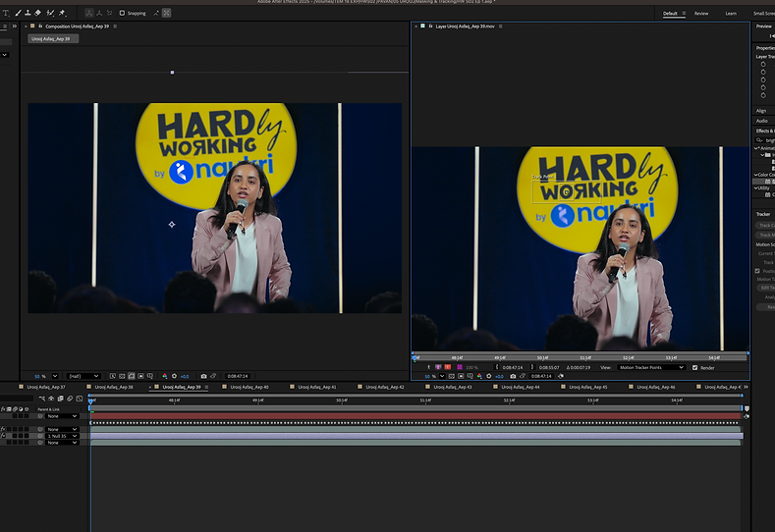This screenshot has width=775, height=532.
Task: Set the Out point in the Layer panel
Action: click(x=532, y=367)
